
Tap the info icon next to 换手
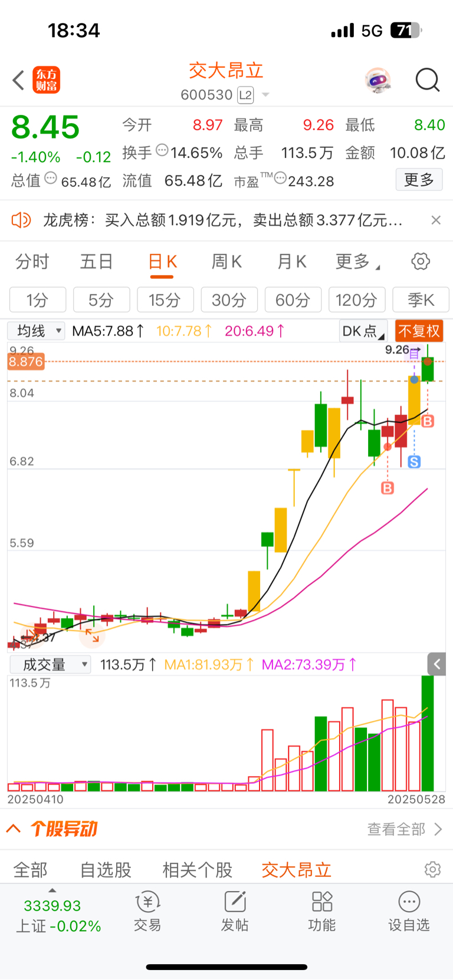[162, 150]
